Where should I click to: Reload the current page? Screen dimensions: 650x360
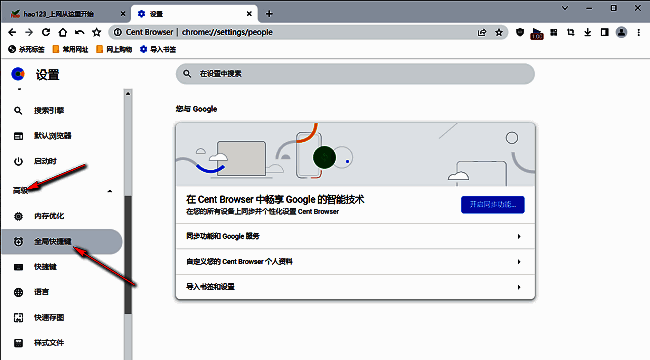46,32
